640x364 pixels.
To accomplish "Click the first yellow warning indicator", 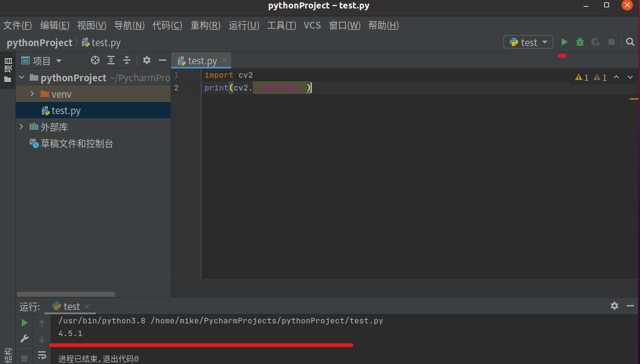I will click(x=582, y=77).
